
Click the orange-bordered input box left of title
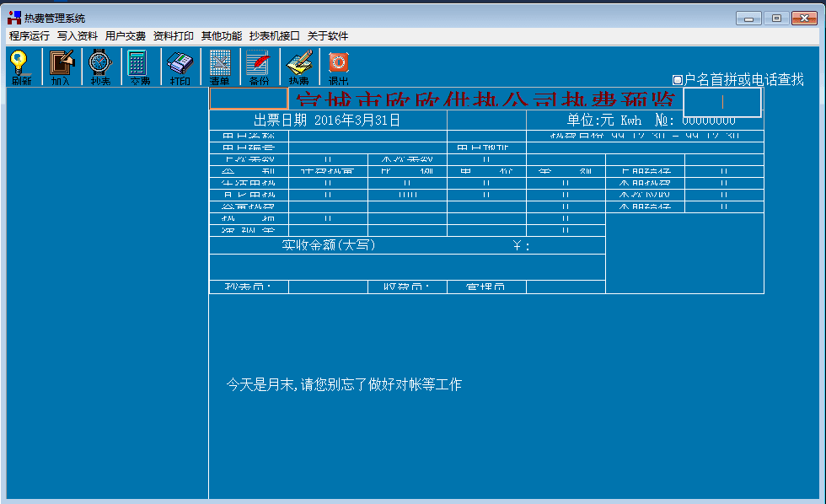pyautogui.click(x=249, y=99)
